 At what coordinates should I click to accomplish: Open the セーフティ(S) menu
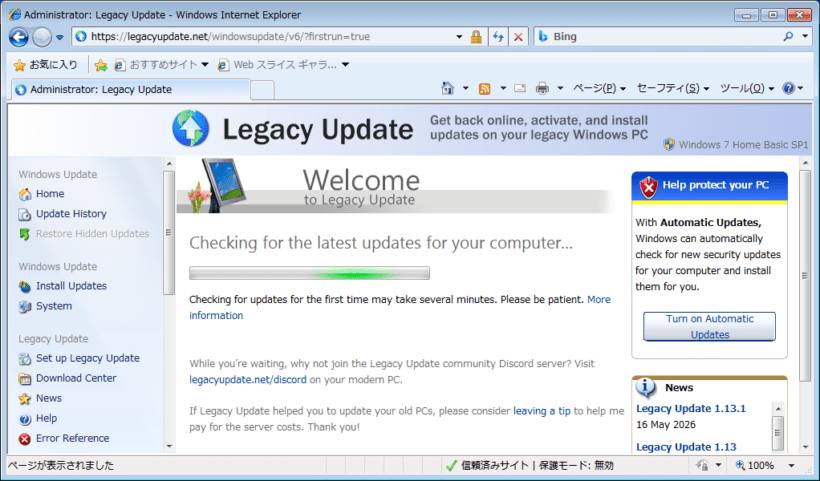tap(673, 88)
